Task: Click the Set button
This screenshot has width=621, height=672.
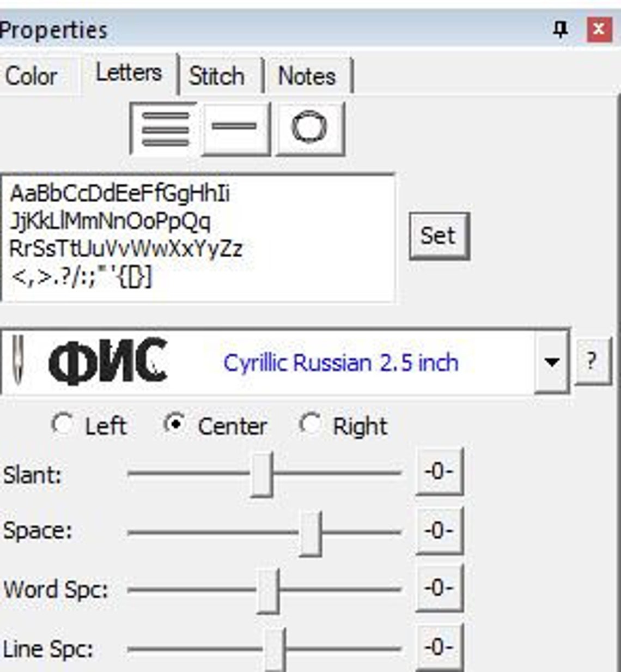Action: click(x=439, y=235)
